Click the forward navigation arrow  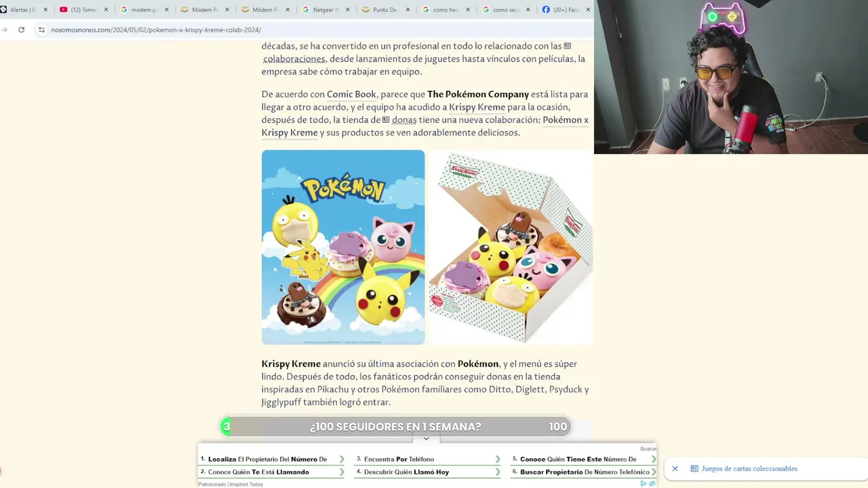click(x=5, y=30)
